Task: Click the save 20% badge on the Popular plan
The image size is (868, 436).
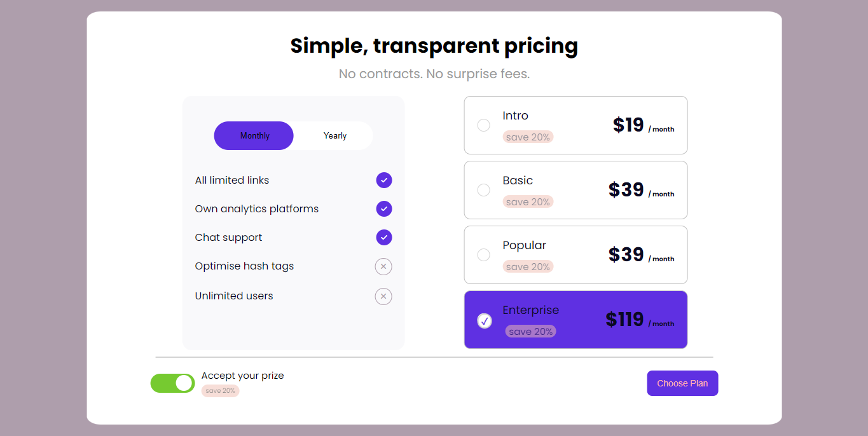Action: (528, 266)
